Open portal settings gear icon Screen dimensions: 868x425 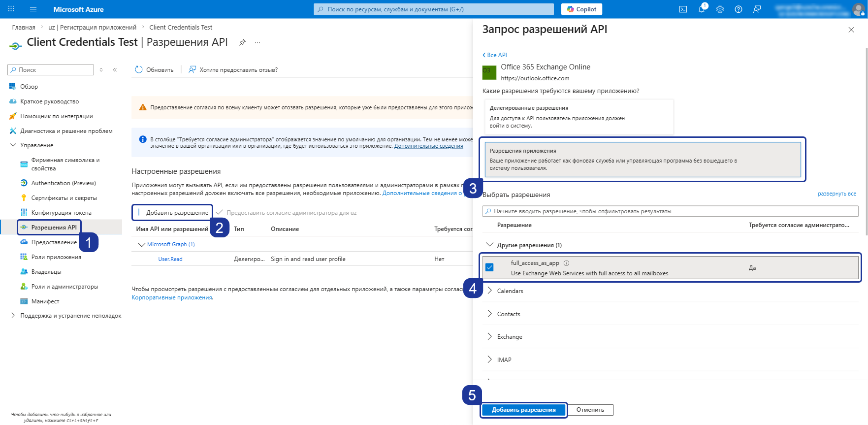720,9
